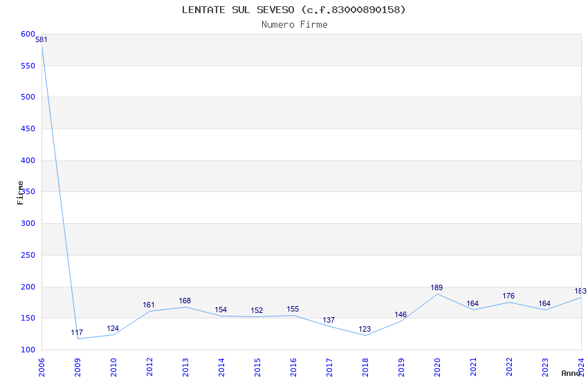Select the 168 value above 2013
Image resolution: width=588 pixels, height=380 pixels.
coord(185,301)
